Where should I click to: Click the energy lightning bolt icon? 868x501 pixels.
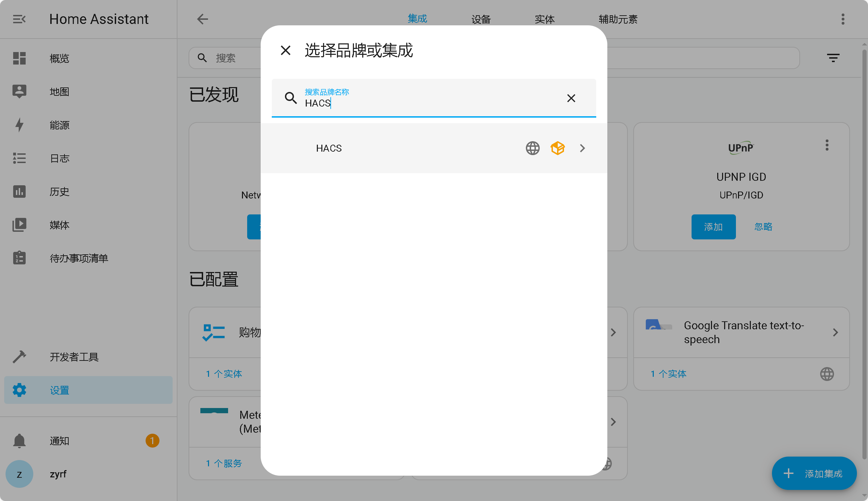point(19,125)
